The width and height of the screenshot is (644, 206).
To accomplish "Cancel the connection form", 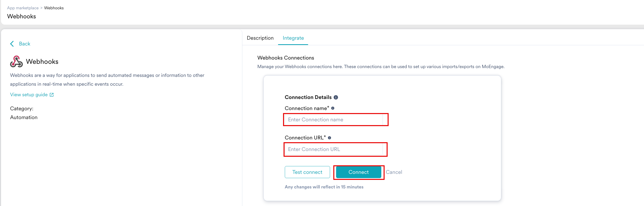I will click(394, 172).
